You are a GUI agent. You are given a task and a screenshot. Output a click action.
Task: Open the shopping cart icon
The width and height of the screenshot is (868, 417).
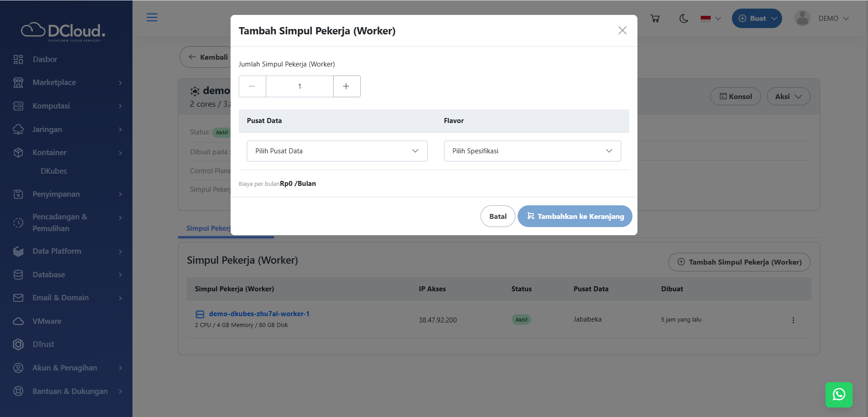[655, 19]
